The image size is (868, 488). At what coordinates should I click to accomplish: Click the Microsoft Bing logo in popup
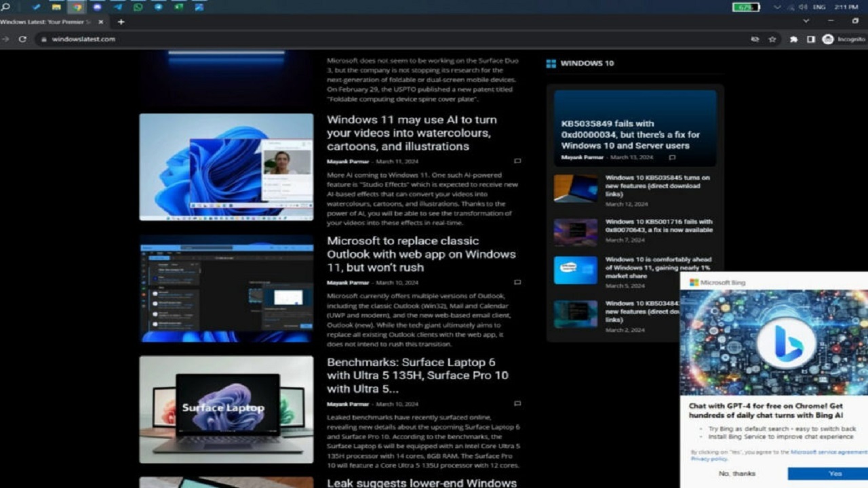pos(717,282)
